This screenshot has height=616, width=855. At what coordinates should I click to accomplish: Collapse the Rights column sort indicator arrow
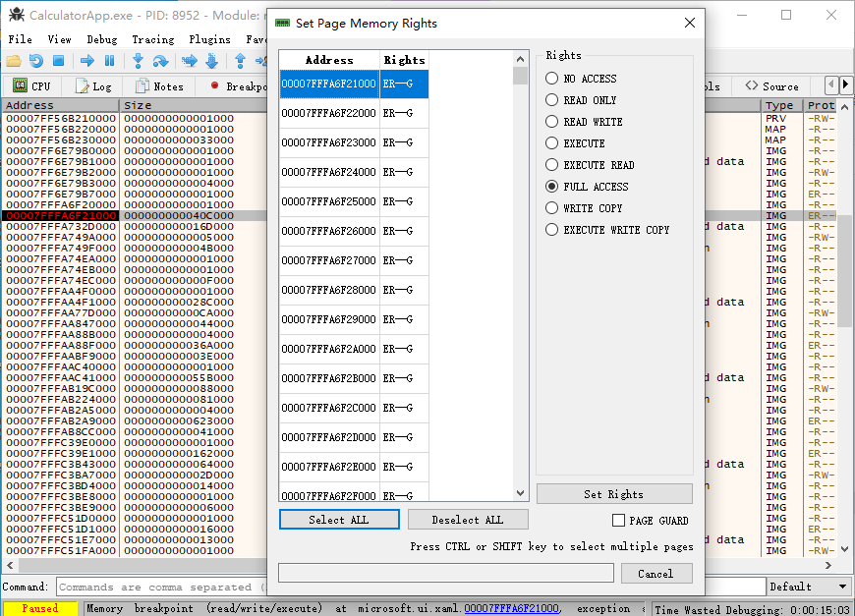(x=519, y=59)
